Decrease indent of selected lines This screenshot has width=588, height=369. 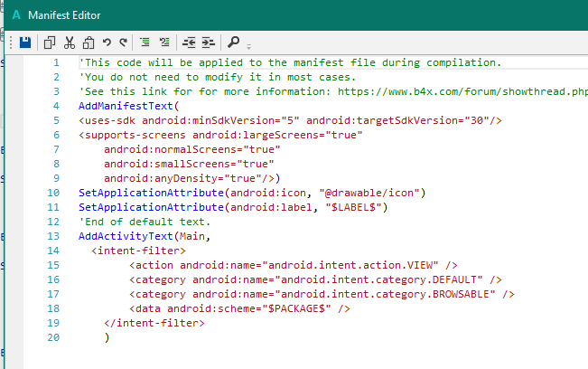(x=189, y=43)
